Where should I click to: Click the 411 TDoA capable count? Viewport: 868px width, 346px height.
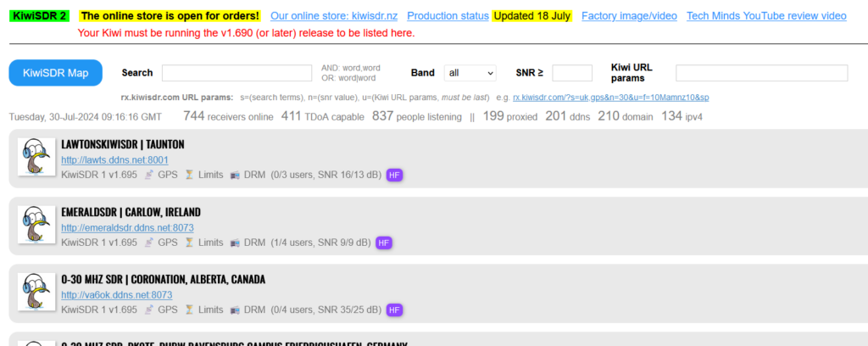coord(323,116)
